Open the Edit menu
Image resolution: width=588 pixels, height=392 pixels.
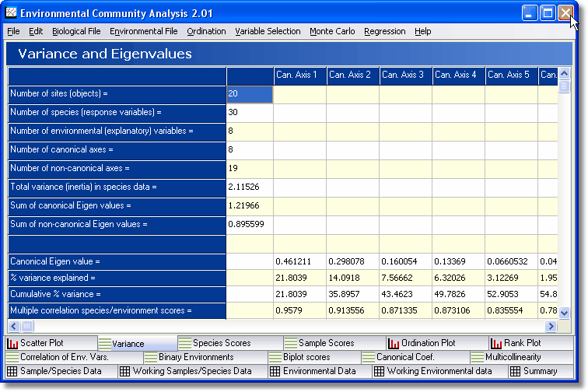pyautogui.click(x=36, y=31)
